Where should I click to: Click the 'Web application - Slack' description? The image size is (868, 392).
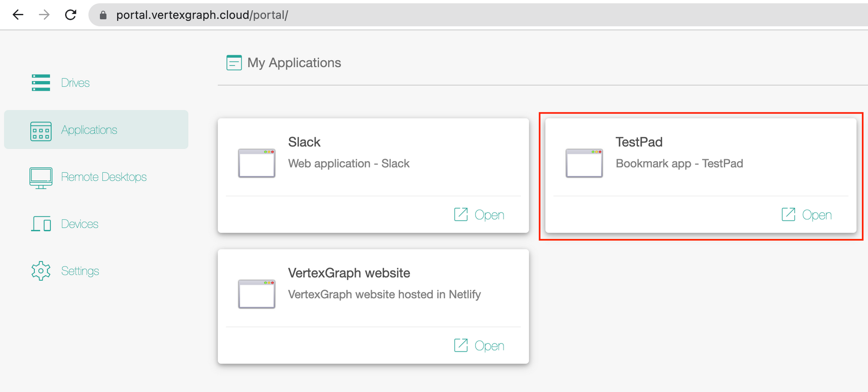click(349, 163)
